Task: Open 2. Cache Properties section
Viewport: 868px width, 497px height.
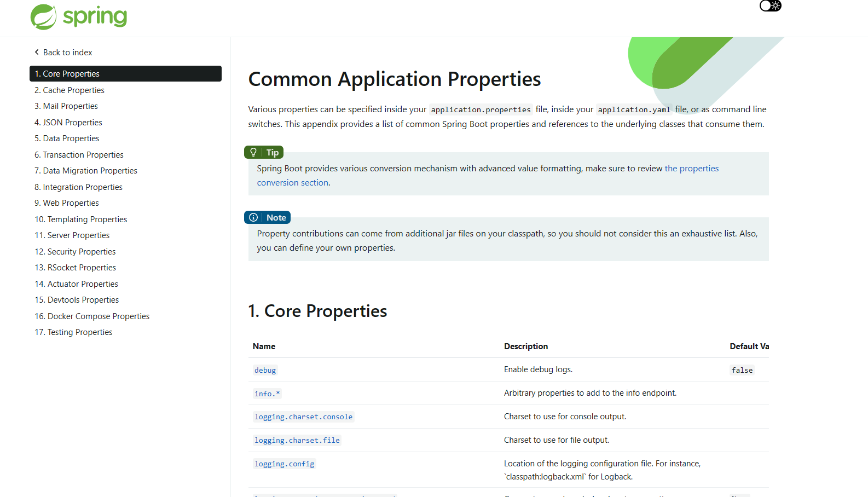Action: (x=70, y=90)
